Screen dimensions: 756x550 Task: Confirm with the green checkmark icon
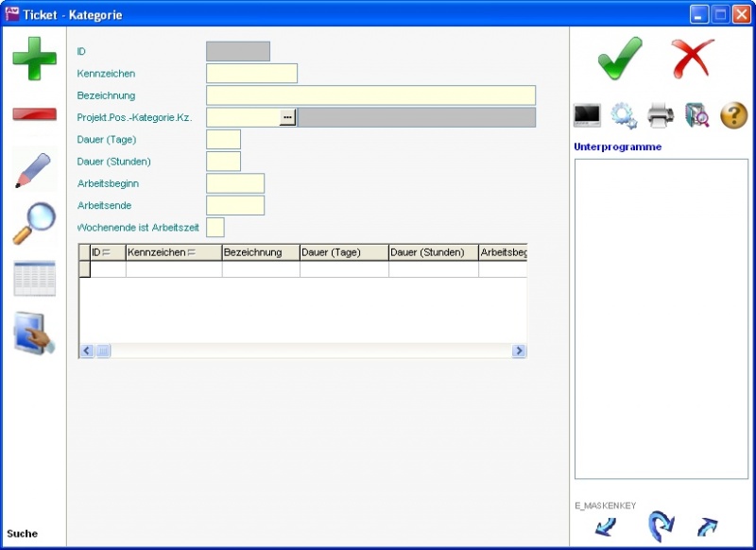[620, 59]
